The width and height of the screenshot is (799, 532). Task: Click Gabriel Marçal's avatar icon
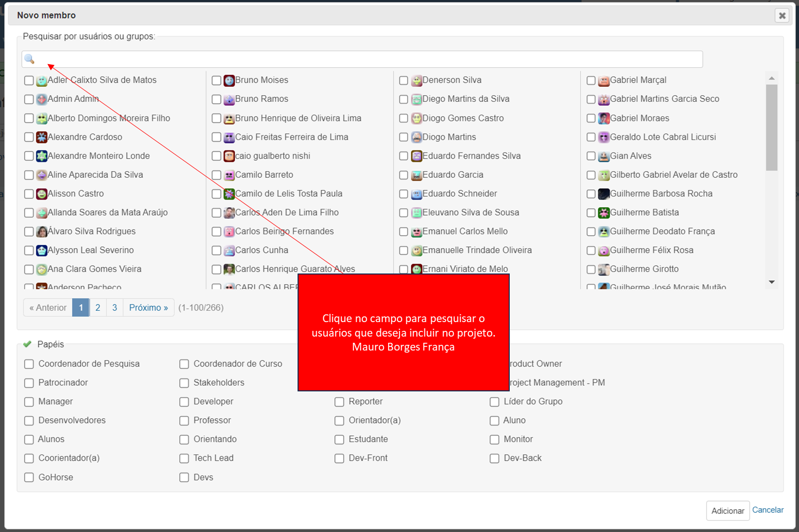(x=604, y=81)
